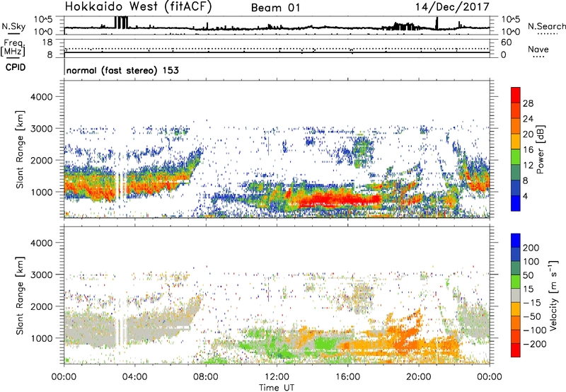Click the 'Time UT' axis label
Image resolution: width=566 pixels, height=392 pixels.
coord(277,388)
